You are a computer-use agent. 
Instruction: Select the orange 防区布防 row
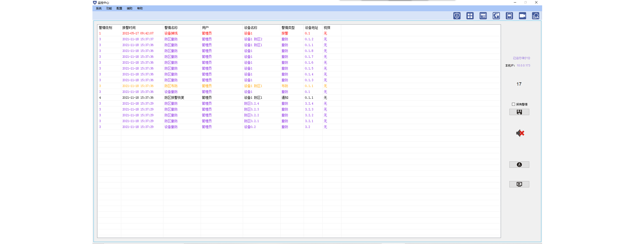tap(299, 86)
